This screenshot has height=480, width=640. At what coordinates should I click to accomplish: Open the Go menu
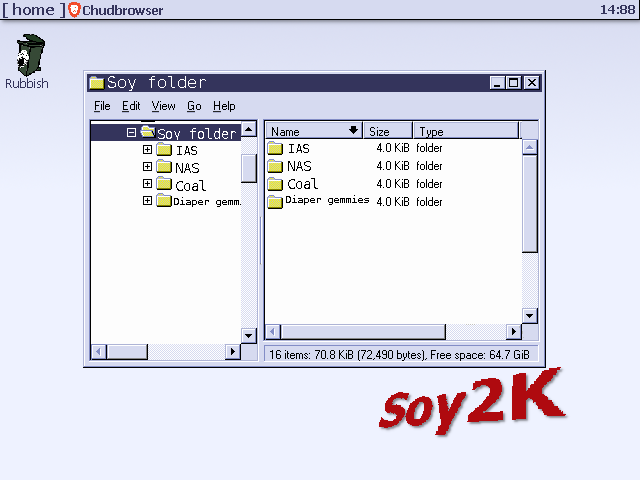194,106
